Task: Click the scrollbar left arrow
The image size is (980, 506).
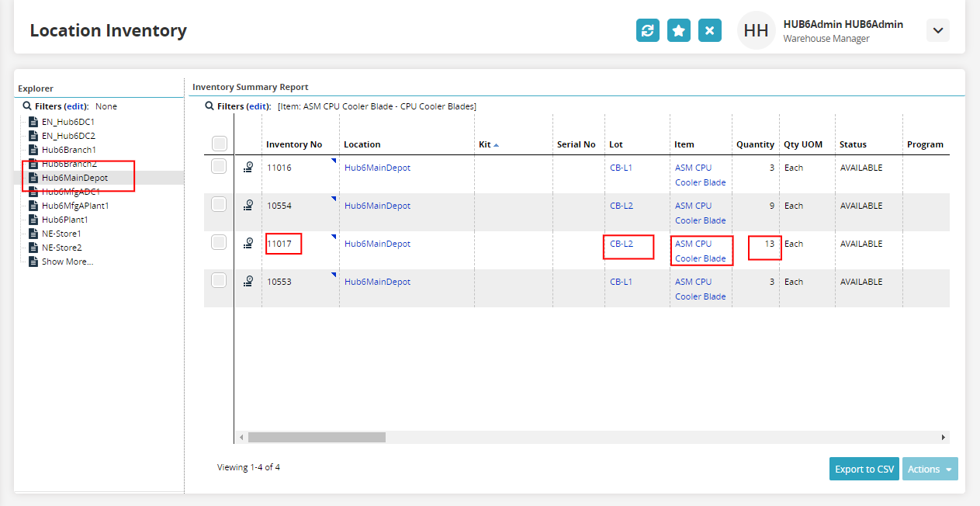Action: pos(241,437)
